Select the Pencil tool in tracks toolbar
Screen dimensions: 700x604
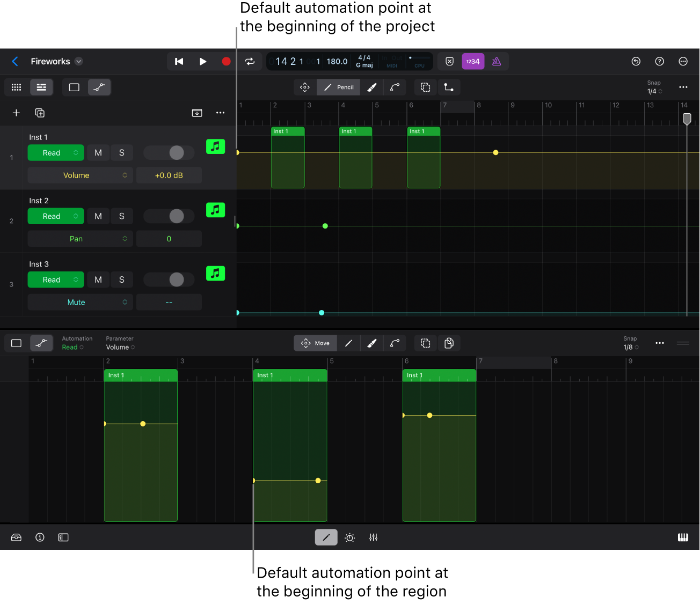pyautogui.click(x=339, y=87)
